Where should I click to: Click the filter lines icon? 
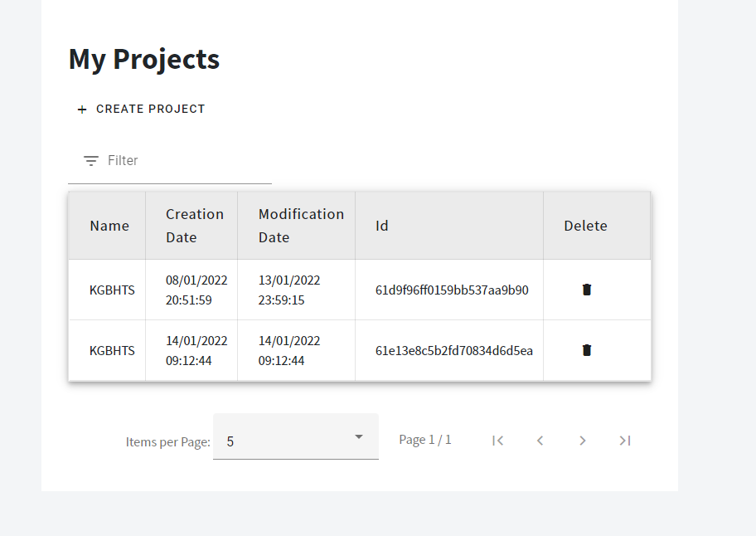pyautogui.click(x=91, y=161)
